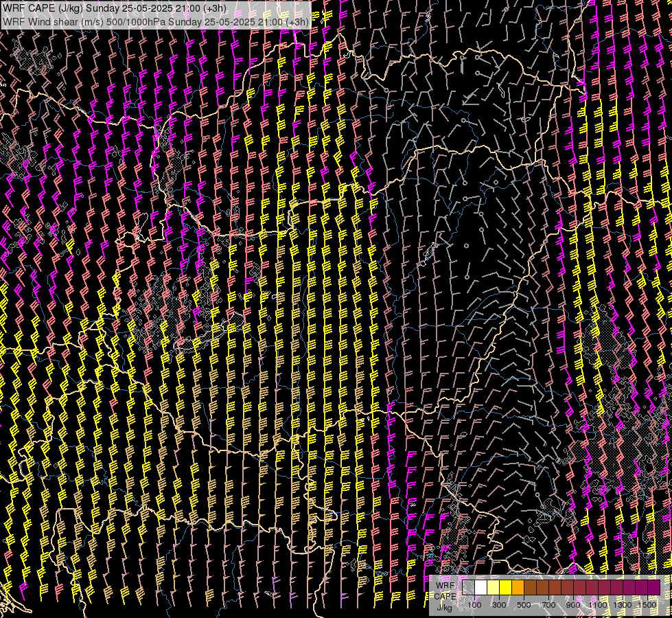Click the WRF Wind shear title line
The height and width of the screenshot is (618, 672).
click(x=156, y=22)
